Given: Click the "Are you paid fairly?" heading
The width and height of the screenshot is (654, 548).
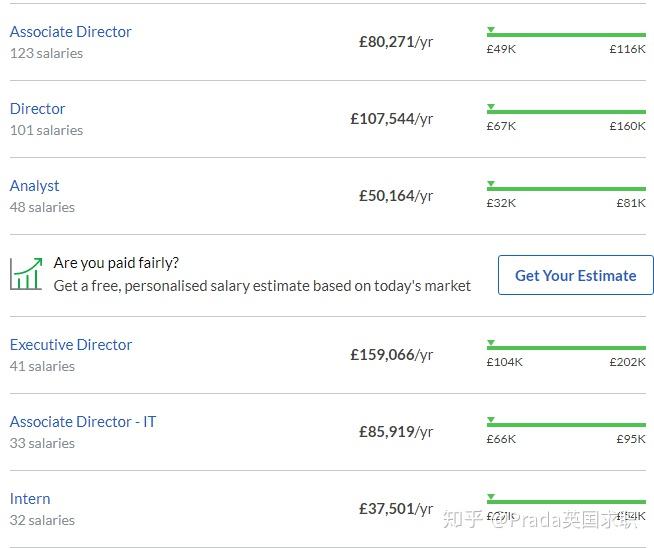Looking at the screenshot, I should [x=116, y=263].
